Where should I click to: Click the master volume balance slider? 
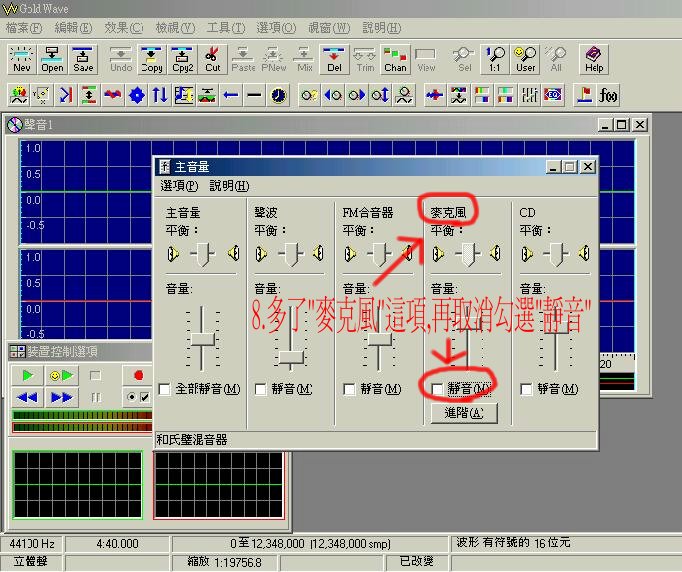203,254
